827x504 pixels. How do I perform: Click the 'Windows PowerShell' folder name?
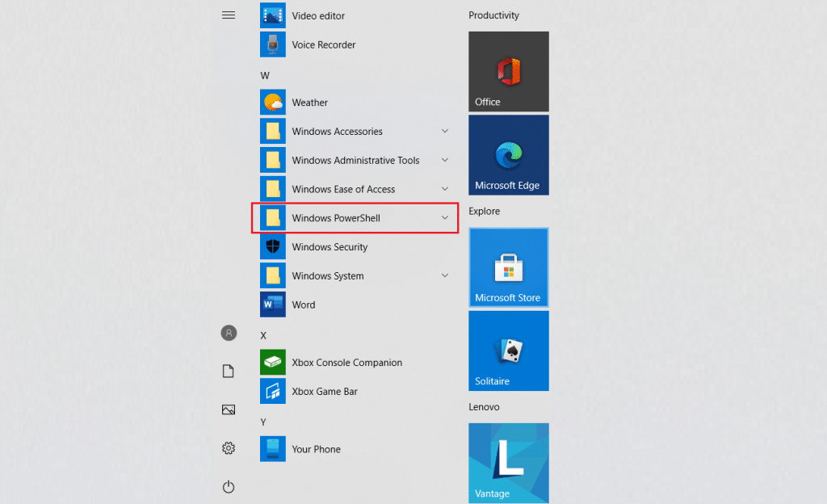(x=336, y=218)
